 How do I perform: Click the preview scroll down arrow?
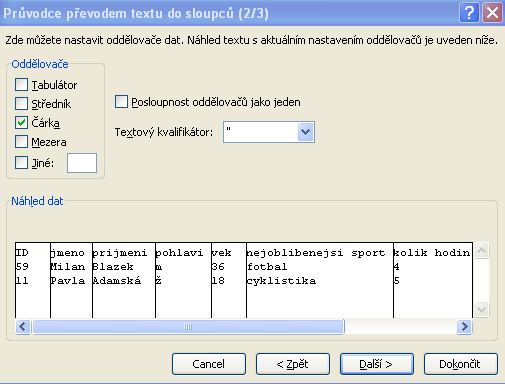coord(481,310)
